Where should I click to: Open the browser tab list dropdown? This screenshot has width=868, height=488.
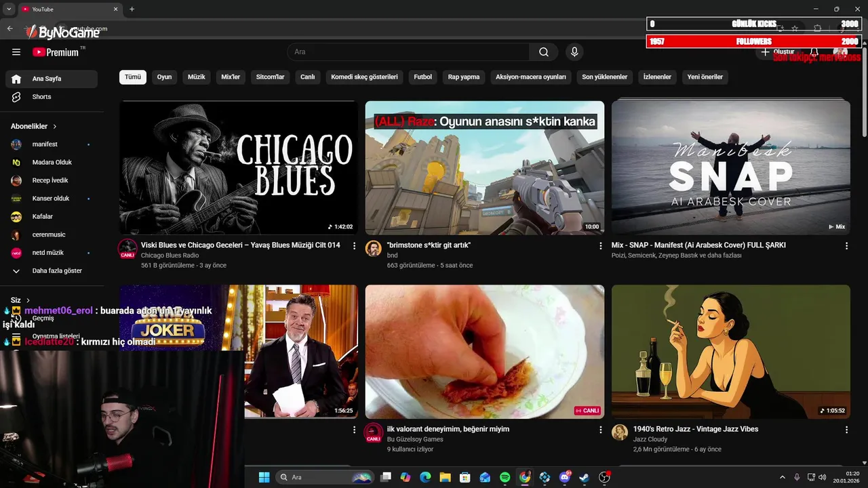tap(9, 9)
